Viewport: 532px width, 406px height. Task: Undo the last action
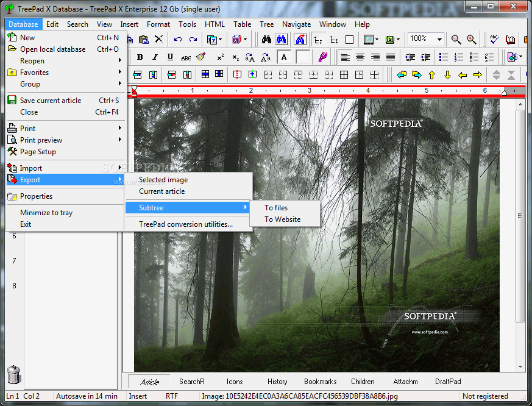[178, 40]
